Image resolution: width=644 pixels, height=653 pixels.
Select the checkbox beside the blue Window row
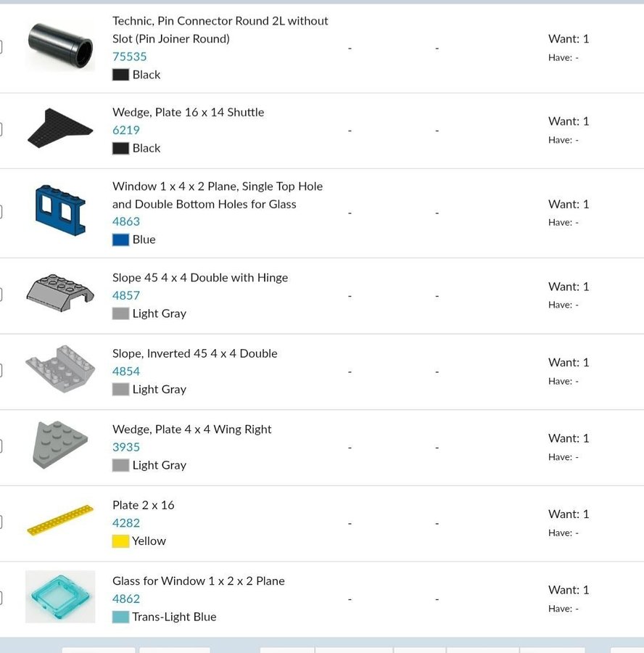tap(1, 212)
